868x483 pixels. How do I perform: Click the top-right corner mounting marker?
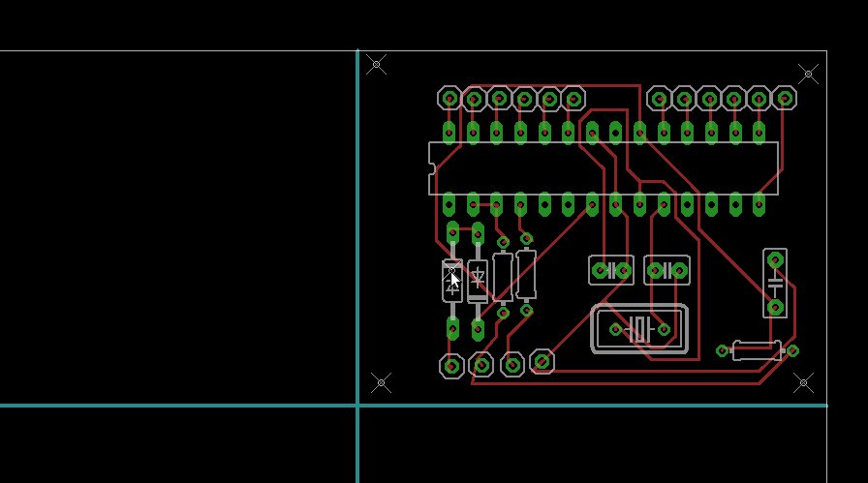pos(808,73)
